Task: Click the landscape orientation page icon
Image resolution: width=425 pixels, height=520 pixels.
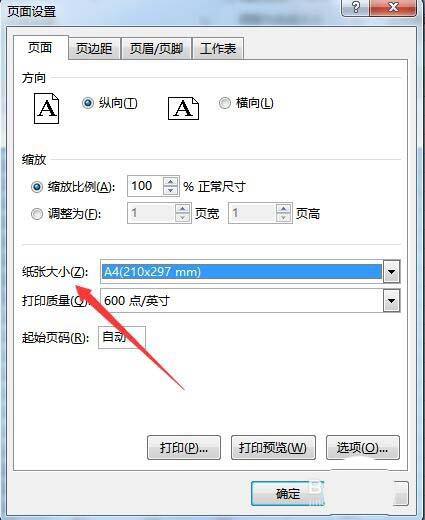Action: pyautogui.click(x=183, y=108)
